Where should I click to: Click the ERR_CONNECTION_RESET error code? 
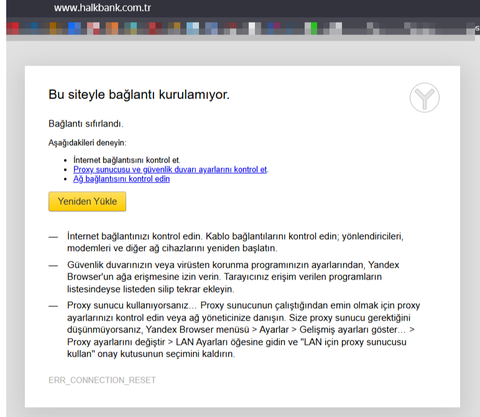(102, 380)
